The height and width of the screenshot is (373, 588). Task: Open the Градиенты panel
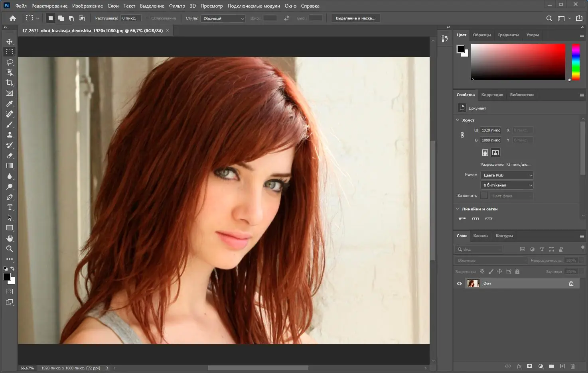coord(508,35)
